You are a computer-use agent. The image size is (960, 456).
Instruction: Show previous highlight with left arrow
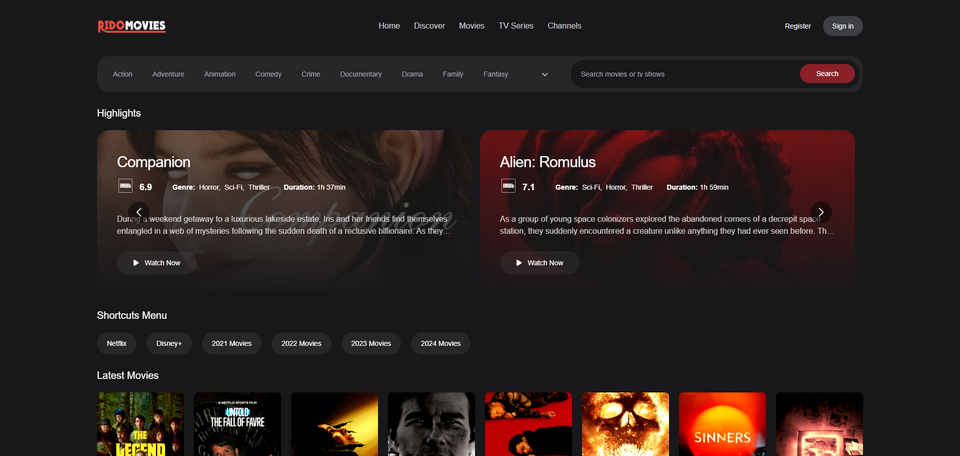point(139,212)
